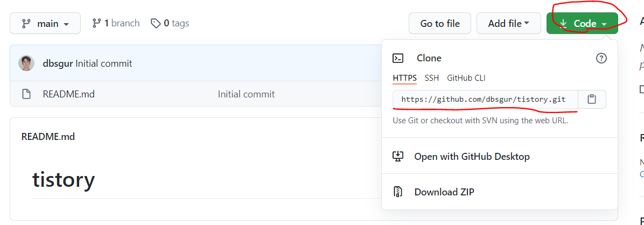View the 1 branch link
Viewport: 644px width, 225px height.
point(116,23)
